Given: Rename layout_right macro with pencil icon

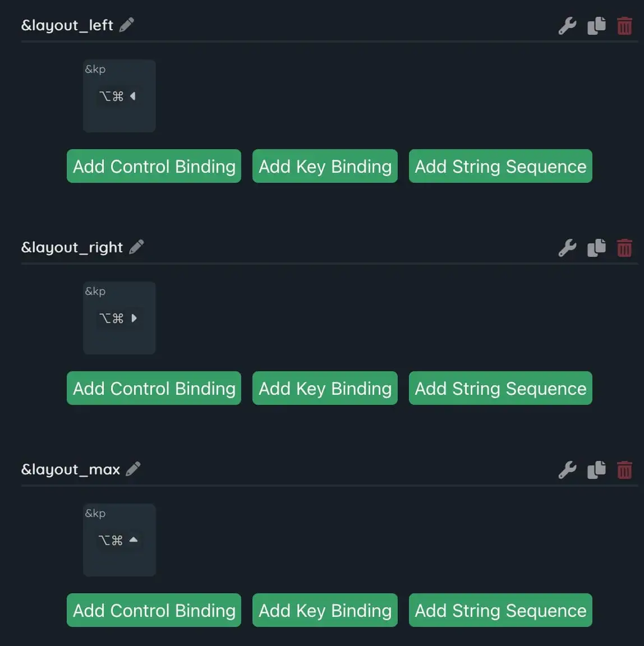Looking at the screenshot, I should tap(136, 247).
